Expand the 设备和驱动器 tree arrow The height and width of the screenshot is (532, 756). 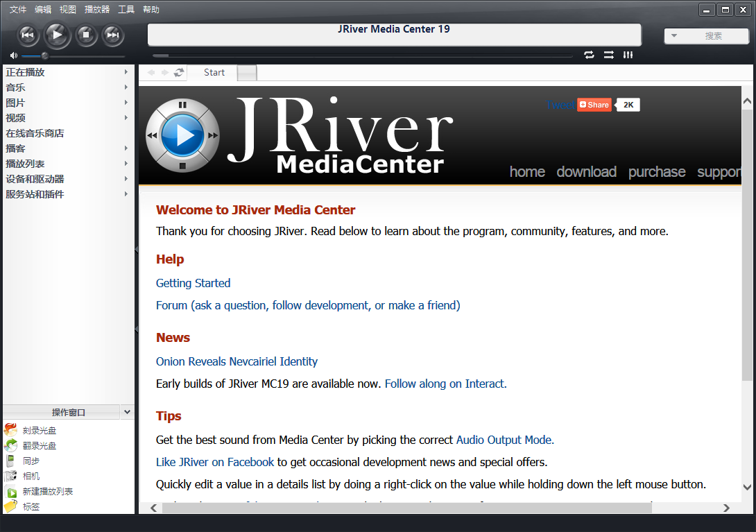pos(126,178)
